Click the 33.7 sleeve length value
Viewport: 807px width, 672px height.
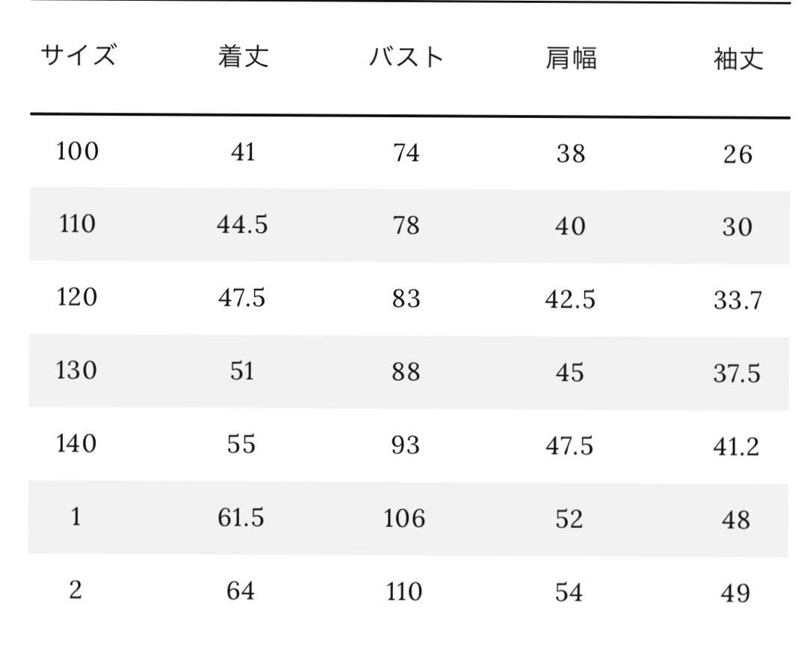pyautogui.click(x=738, y=300)
